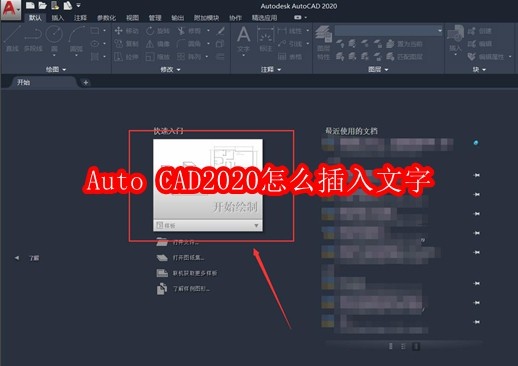The height and width of the screenshot is (366, 518).
Task: Select the Line (直线) tool
Action: 12,39
